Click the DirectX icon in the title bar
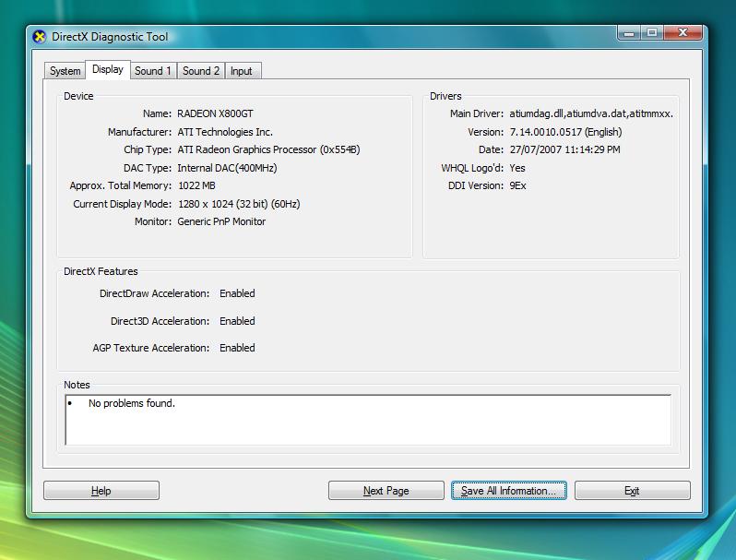The width and height of the screenshot is (736, 560). click(40, 37)
